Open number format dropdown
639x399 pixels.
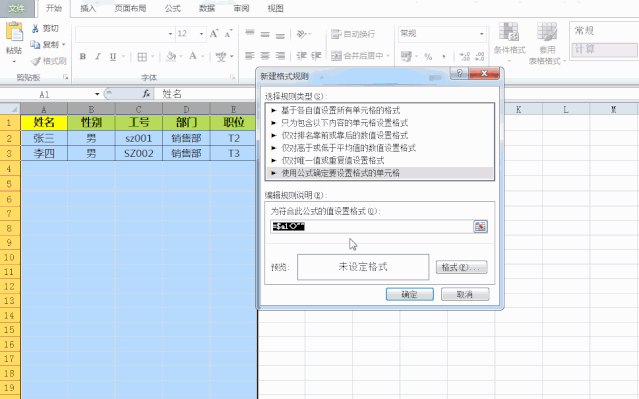482,34
